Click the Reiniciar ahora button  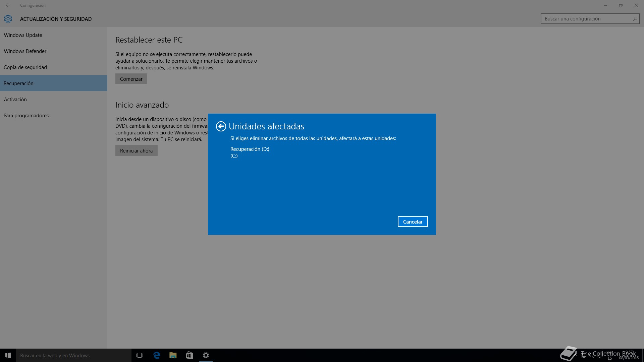tap(136, 150)
